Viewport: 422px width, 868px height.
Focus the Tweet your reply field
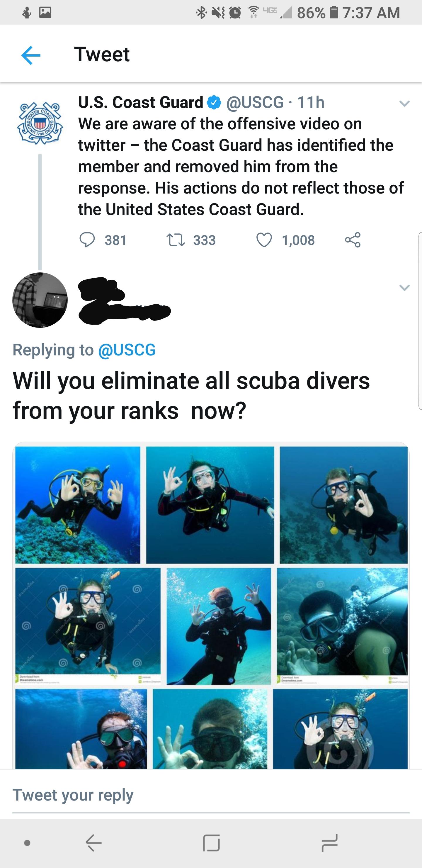[211, 795]
